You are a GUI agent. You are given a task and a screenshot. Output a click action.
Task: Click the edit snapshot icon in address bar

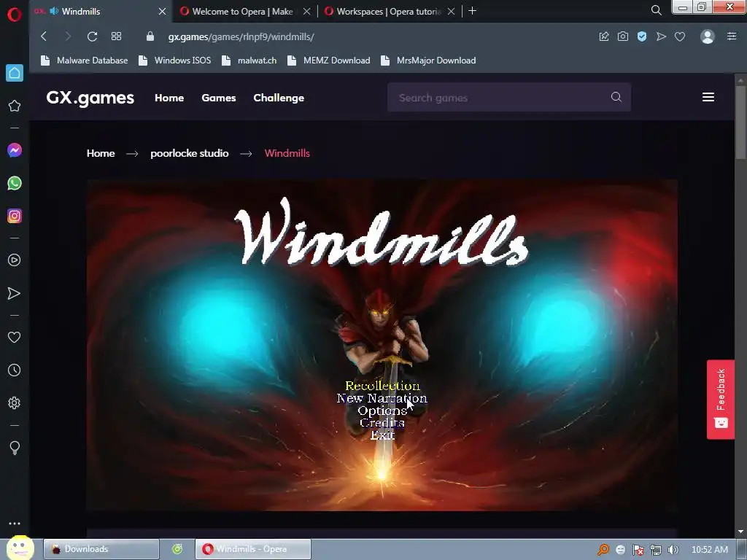[604, 36]
